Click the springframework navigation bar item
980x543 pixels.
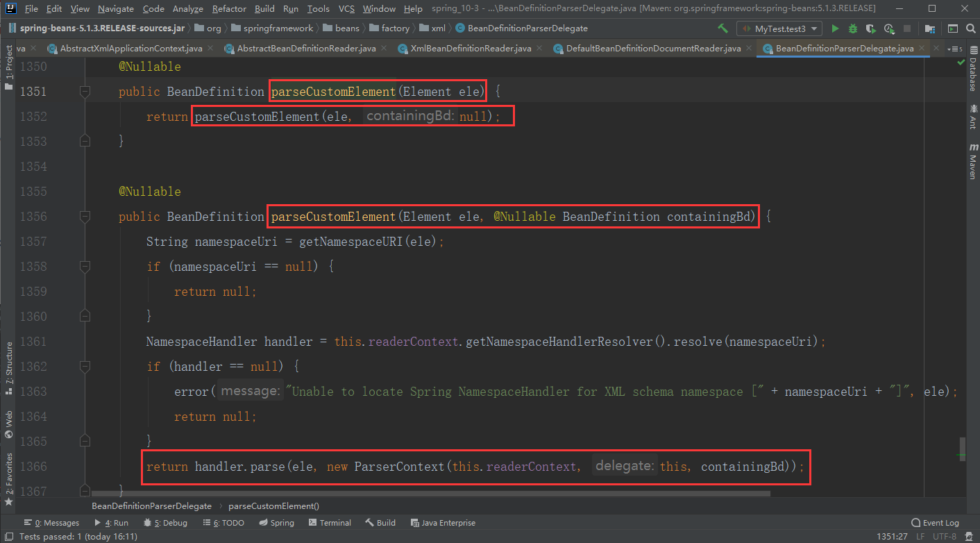272,28
